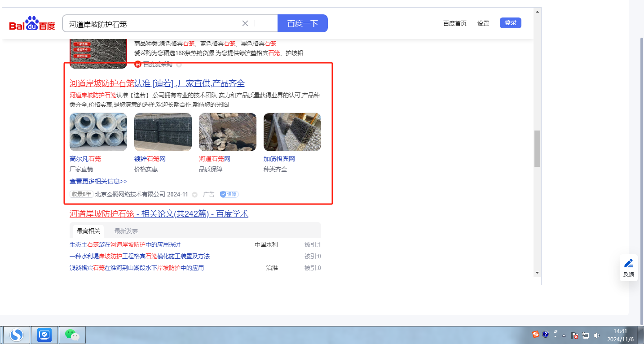The height and width of the screenshot is (344, 644).
Task: Open the 反馈 feedback pencil button
Action: coord(629,268)
